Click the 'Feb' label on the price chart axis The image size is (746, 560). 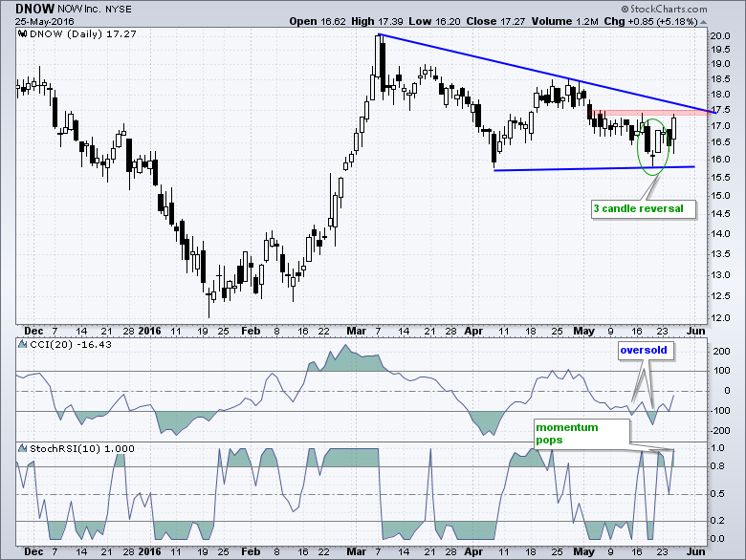click(251, 331)
